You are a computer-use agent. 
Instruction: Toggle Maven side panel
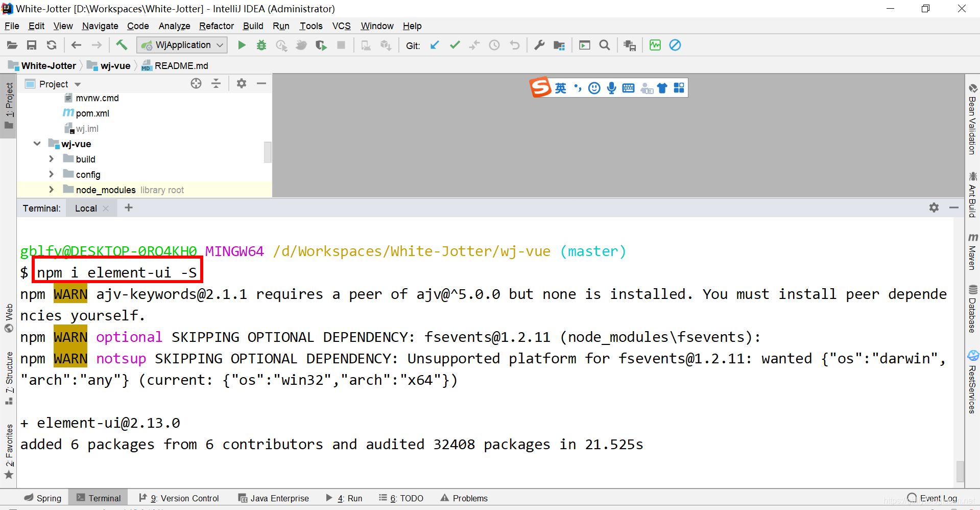(x=972, y=251)
